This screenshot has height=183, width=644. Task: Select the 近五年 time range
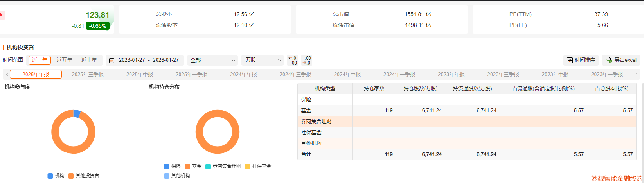click(64, 60)
